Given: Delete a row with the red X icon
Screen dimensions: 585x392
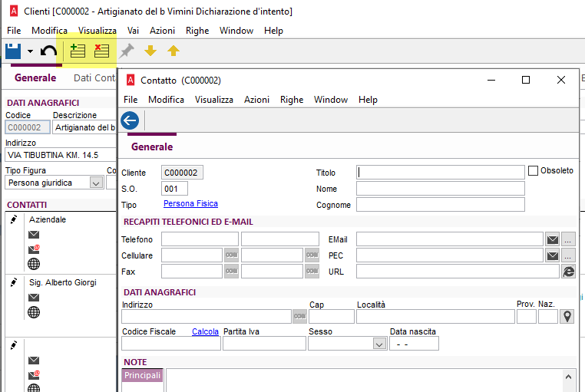Looking at the screenshot, I should (101, 51).
